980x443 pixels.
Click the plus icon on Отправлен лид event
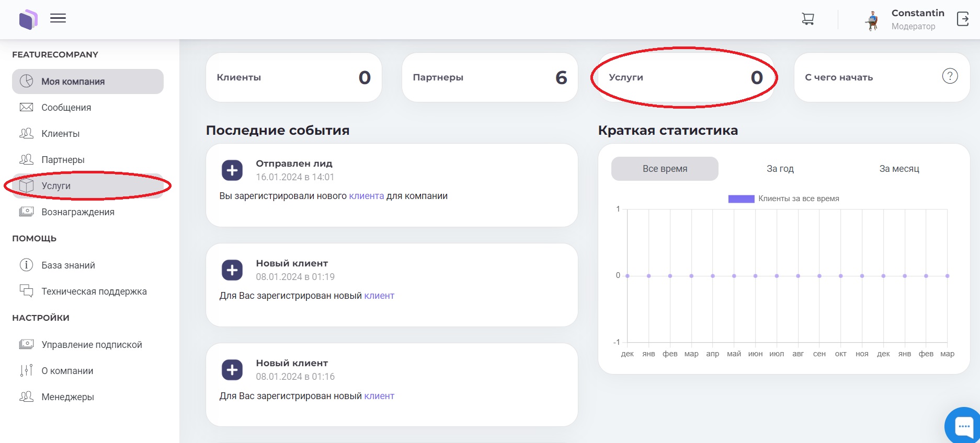click(232, 170)
